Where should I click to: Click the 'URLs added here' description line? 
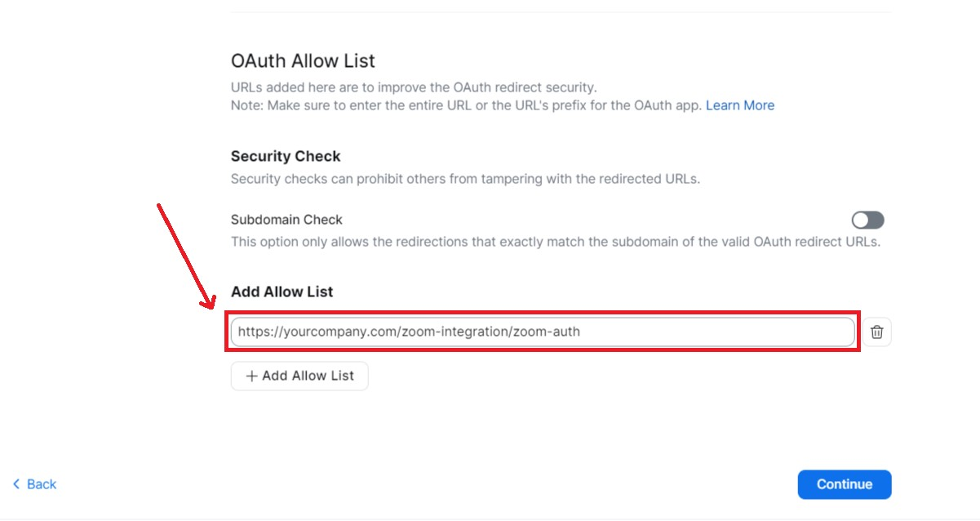(x=415, y=87)
